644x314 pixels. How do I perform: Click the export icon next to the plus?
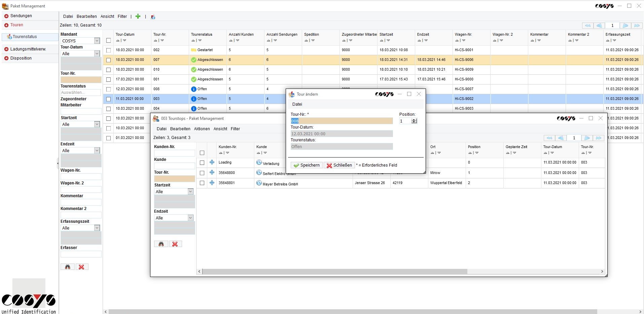[x=153, y=16]
